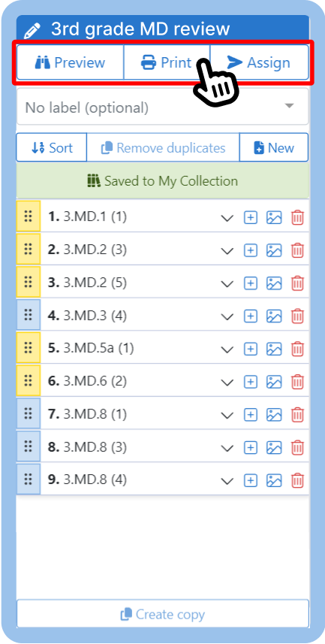
Task: Delete item 9 (3.MD.8) with its trash icon
Action: tap(297, 480)
